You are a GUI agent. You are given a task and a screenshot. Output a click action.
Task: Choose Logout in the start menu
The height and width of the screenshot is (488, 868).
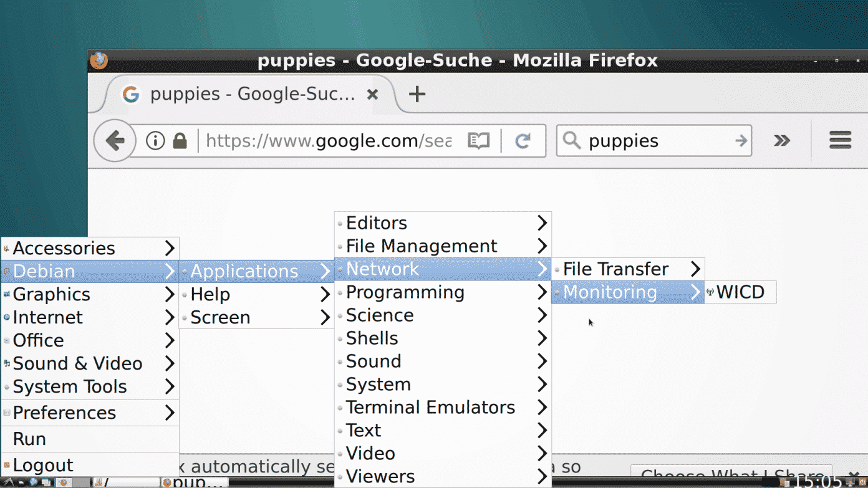point(42,465)
